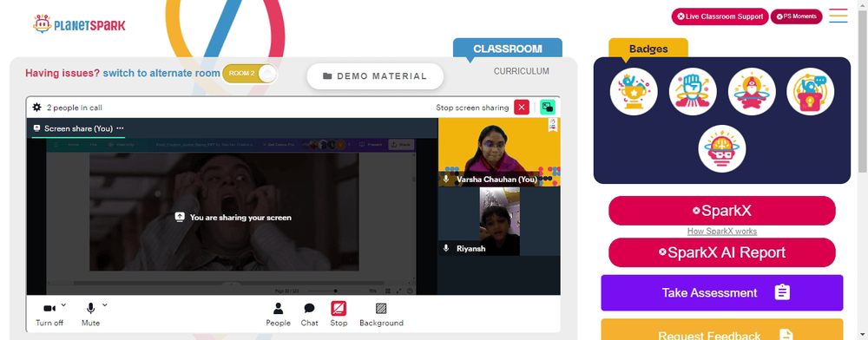Click the Screen share (You) tab label
Screen dimensions: 868x340
[x=79, y=128]
